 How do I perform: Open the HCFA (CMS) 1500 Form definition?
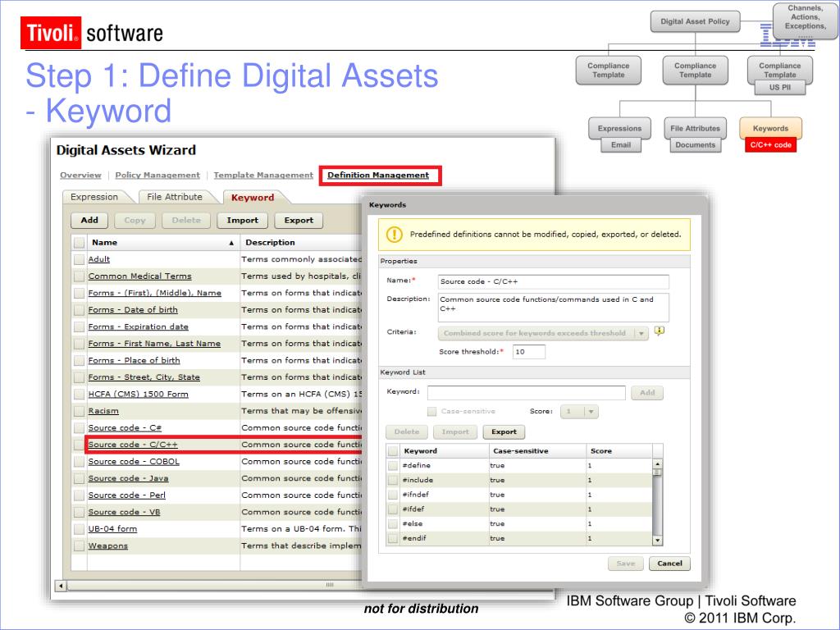point(138,395)
